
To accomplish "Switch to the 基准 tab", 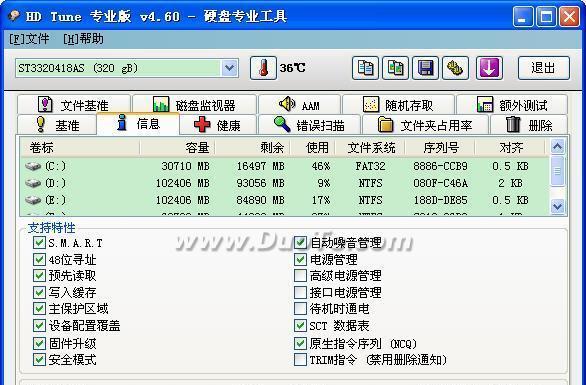I will (x=57, y=125).
